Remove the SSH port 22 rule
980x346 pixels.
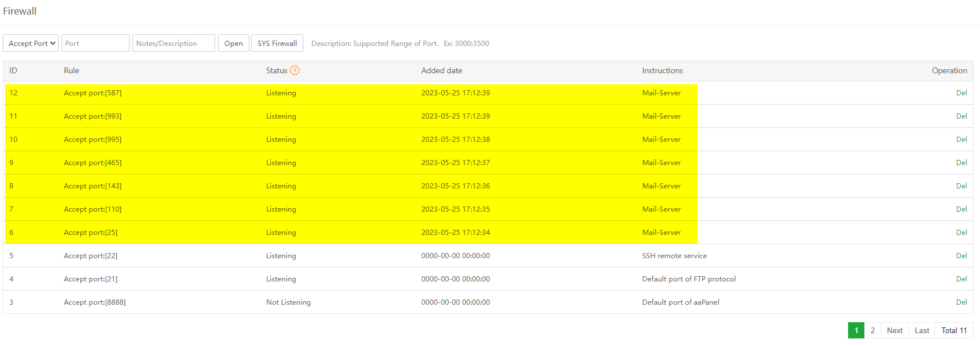[961, 256]
